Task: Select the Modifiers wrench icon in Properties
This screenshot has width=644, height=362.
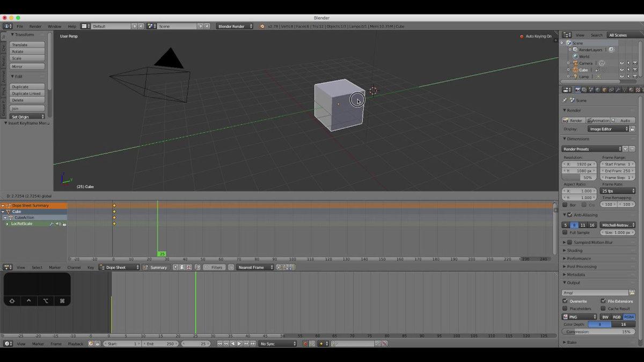Action: click(618, 91)
